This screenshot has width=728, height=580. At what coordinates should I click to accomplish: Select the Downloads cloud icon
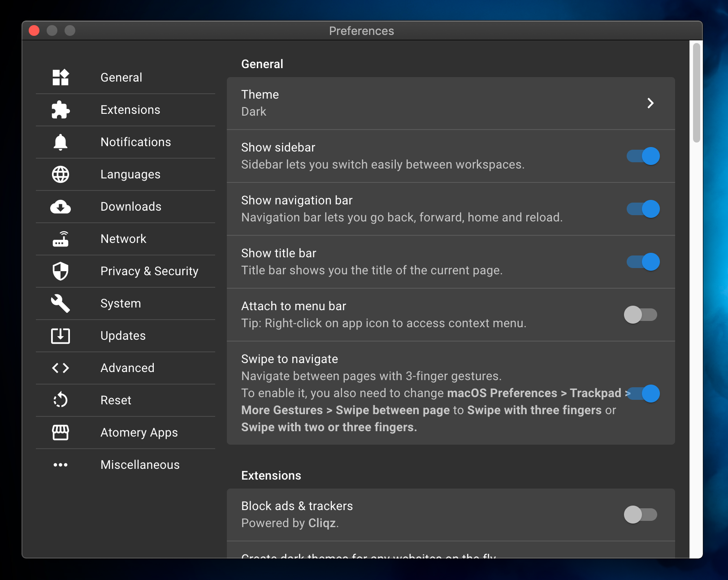point(61,207)
